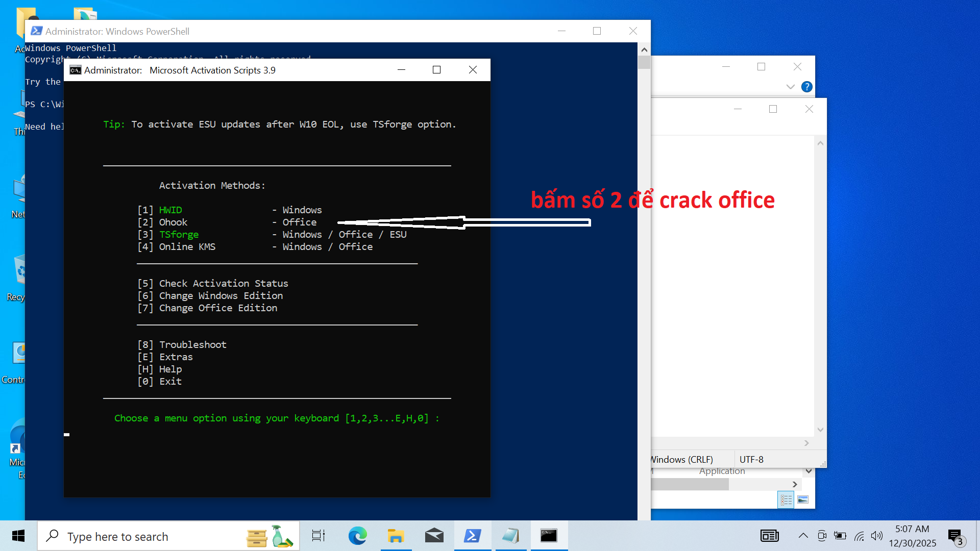Launch the Mail app on the taskbar

coord(434,536)
